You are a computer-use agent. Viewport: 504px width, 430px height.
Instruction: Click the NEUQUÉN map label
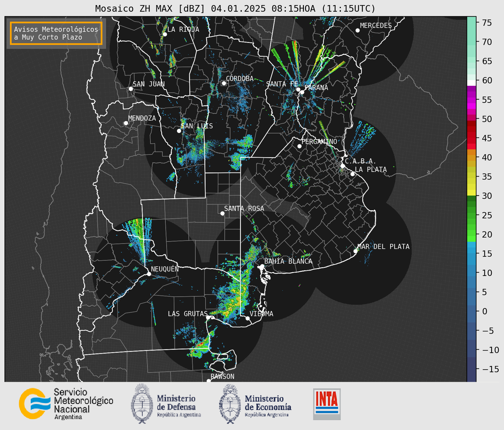point(165,269)
